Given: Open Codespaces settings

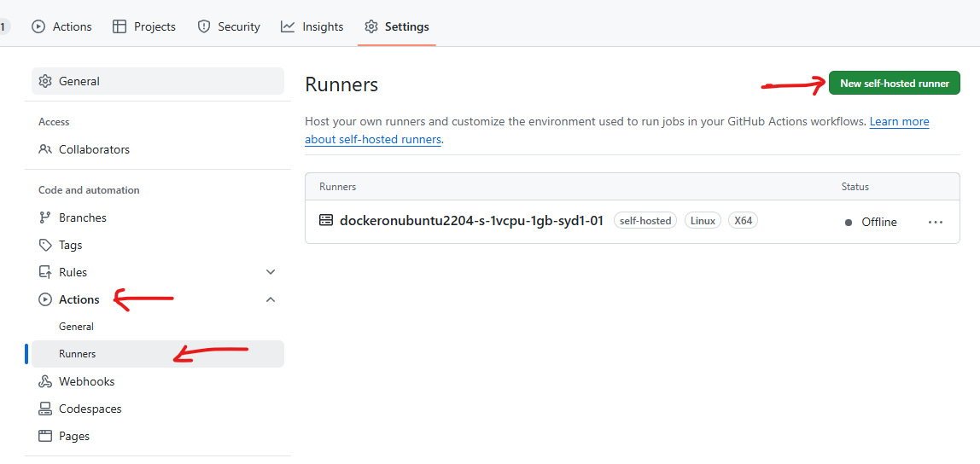Looking at the screenshot, I should pos(157,409).
